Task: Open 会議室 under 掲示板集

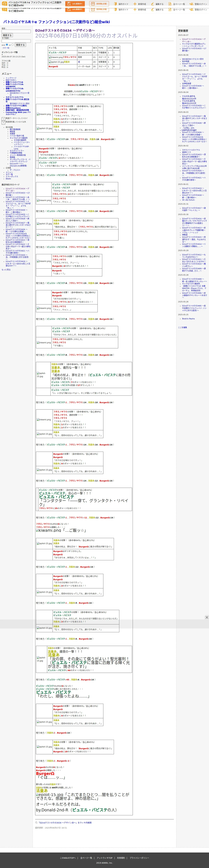Action: 12,133
